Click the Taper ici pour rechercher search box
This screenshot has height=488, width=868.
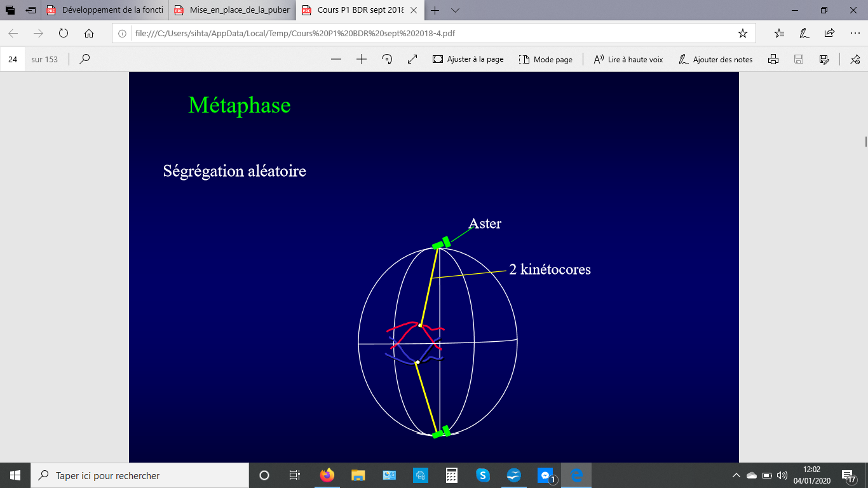click(x=140, y=475)
